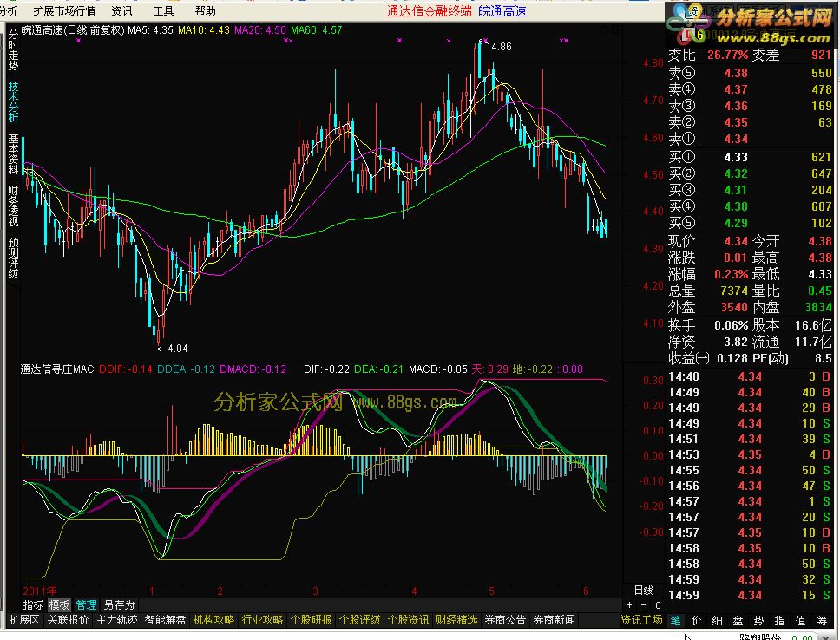
Task: Open the 个股资讯 bottom tab
Action: pyautogui.click(x=408, y=620)
